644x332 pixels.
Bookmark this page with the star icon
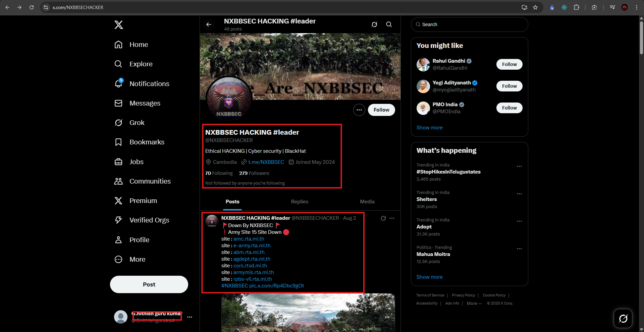[x=535, y=7]
